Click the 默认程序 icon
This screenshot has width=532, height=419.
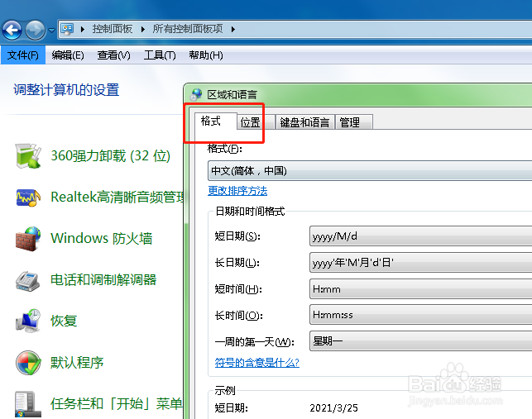28,363
